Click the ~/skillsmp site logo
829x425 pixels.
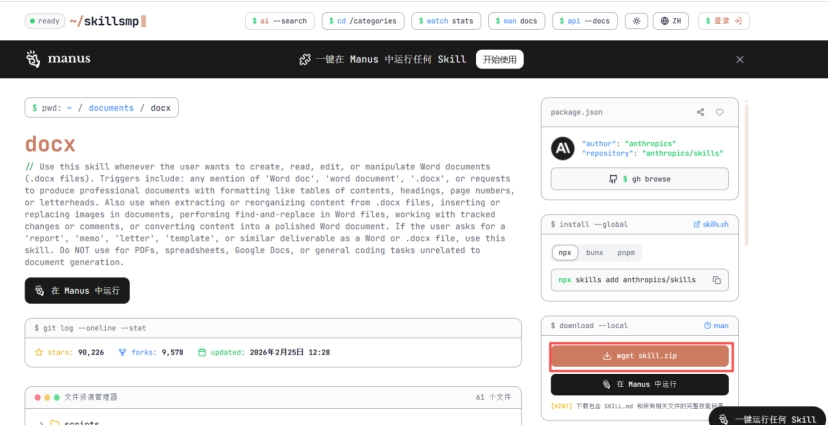tap(108, 22)
